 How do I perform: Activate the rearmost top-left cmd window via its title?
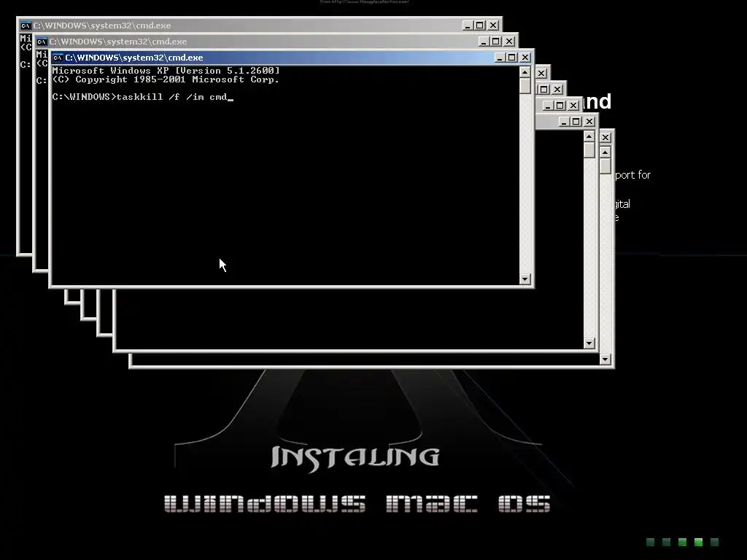click(x=102, y=26)
